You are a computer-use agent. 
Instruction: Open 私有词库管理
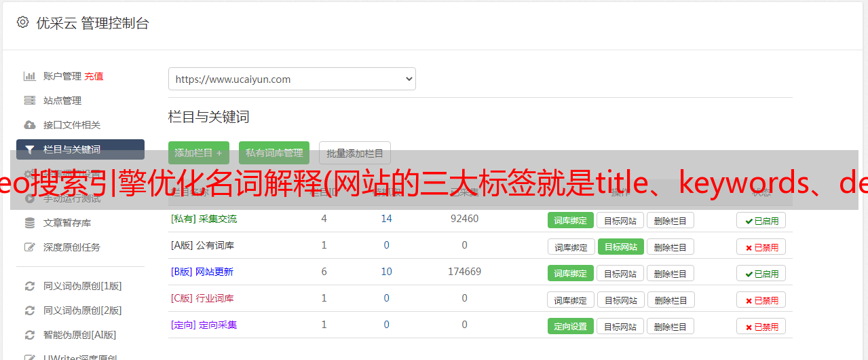pos(274,153)
